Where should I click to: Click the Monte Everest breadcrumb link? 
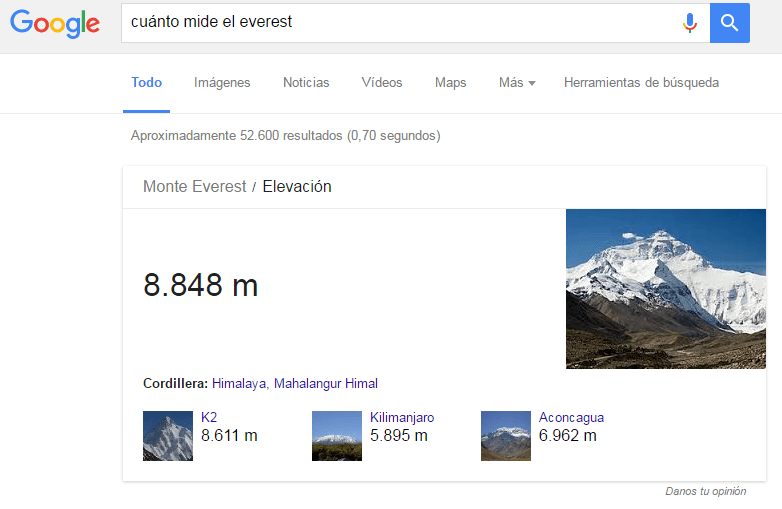[x=194, y=187]
